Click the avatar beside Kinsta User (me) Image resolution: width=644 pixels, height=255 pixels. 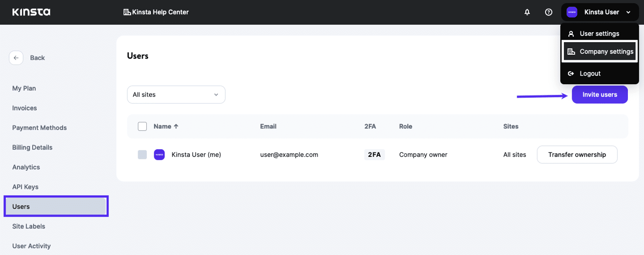pyautogui.click(x=159, y=155)
